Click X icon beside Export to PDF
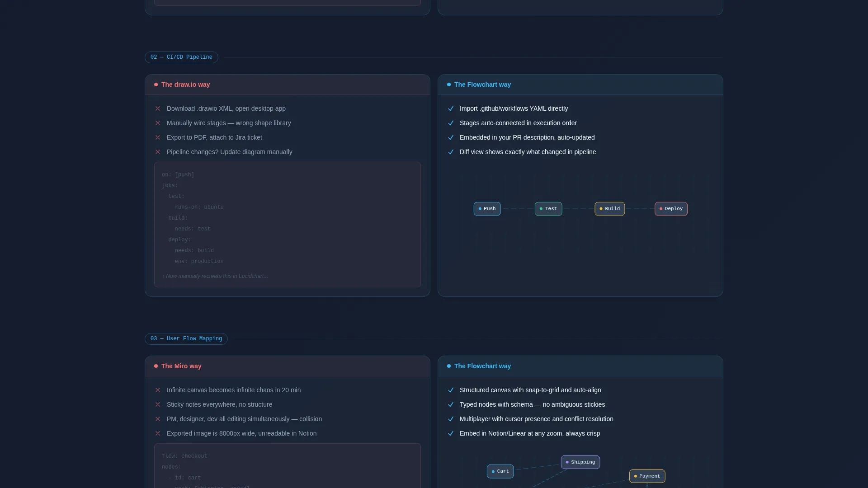 [x=158, y=137]
